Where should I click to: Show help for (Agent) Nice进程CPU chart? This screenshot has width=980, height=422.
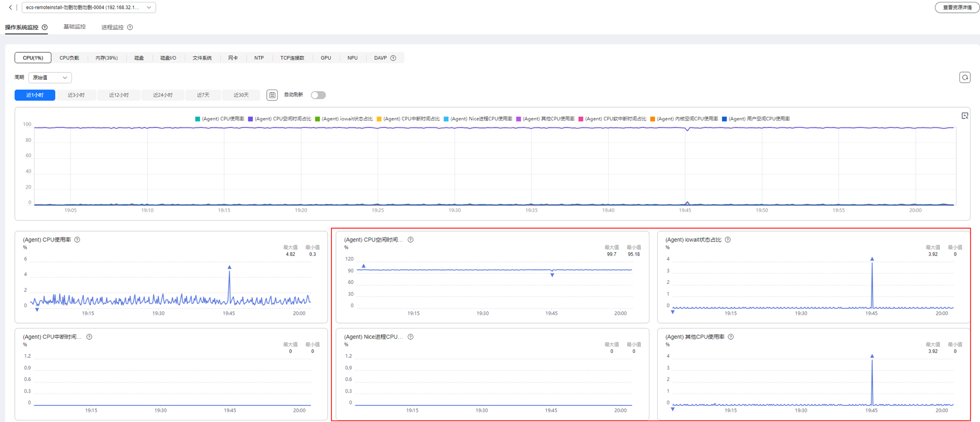pyautogui.click(x=410, y=337)
